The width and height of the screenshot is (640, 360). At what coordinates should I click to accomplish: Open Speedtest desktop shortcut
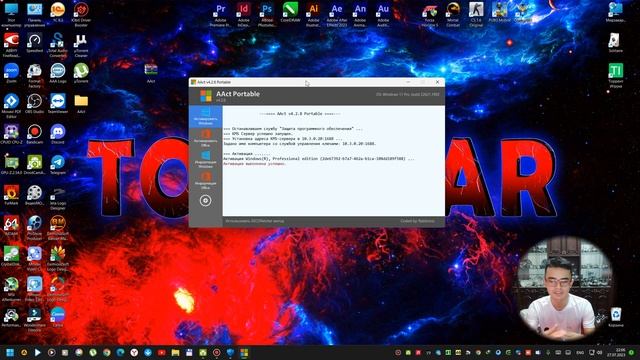point(34,43)
